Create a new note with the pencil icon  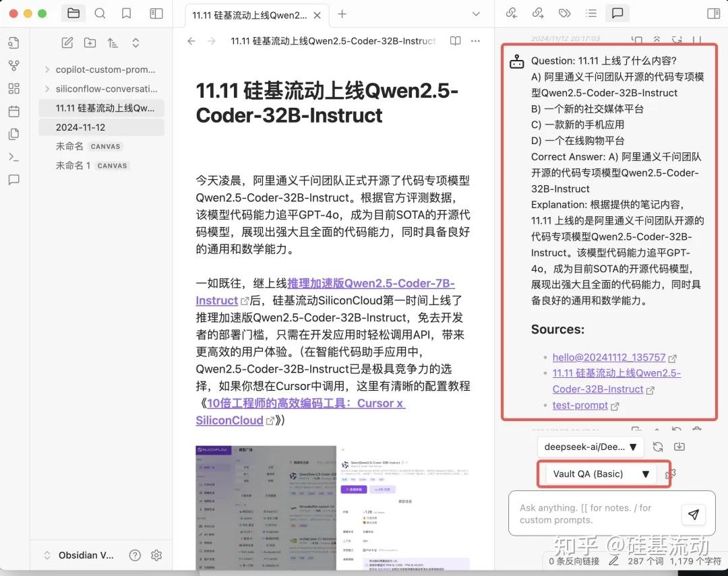(x=67, y=42)
